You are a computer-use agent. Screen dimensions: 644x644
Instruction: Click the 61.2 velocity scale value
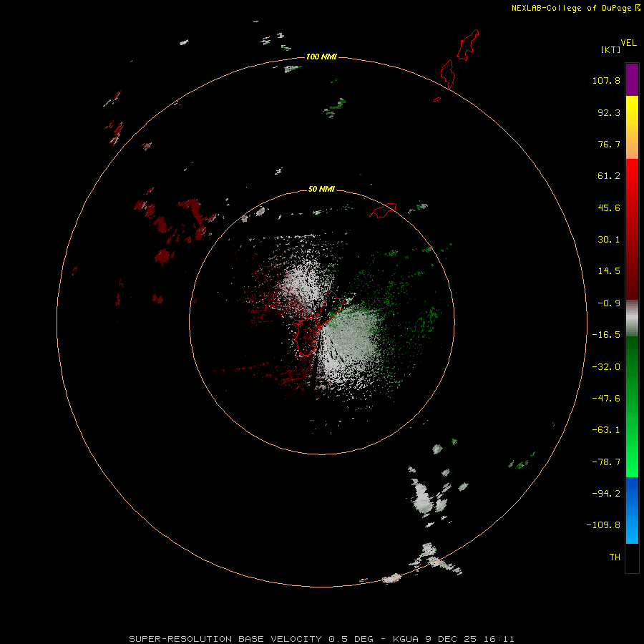click(609, 176)
